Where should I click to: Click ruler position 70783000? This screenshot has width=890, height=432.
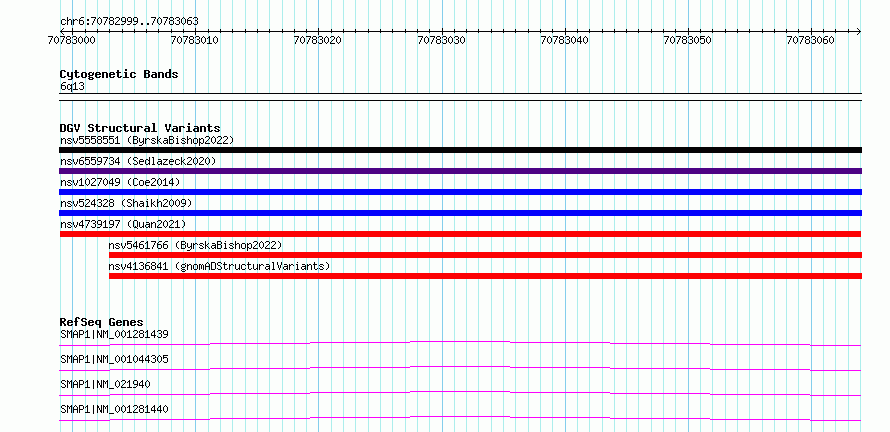(72, 41)
